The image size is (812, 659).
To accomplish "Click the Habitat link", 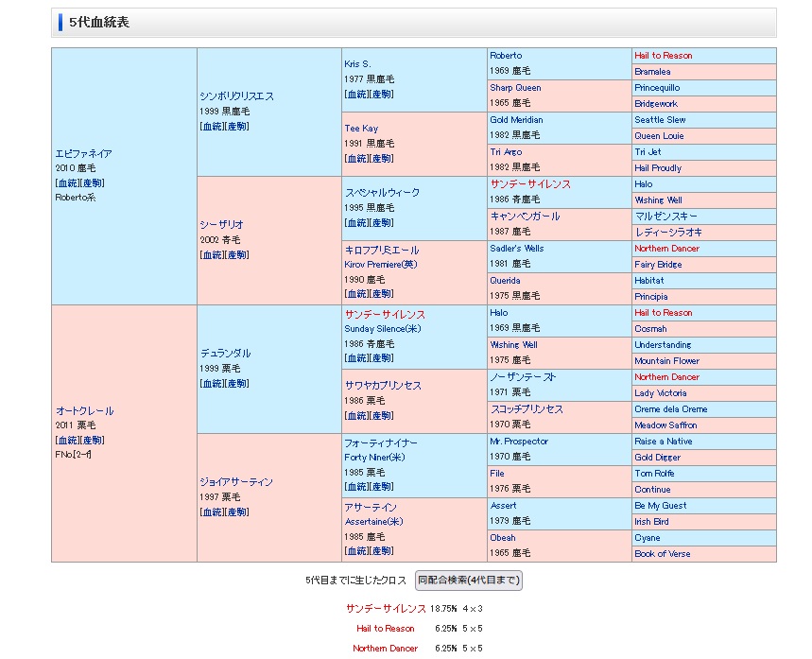I will pos(649,280).
